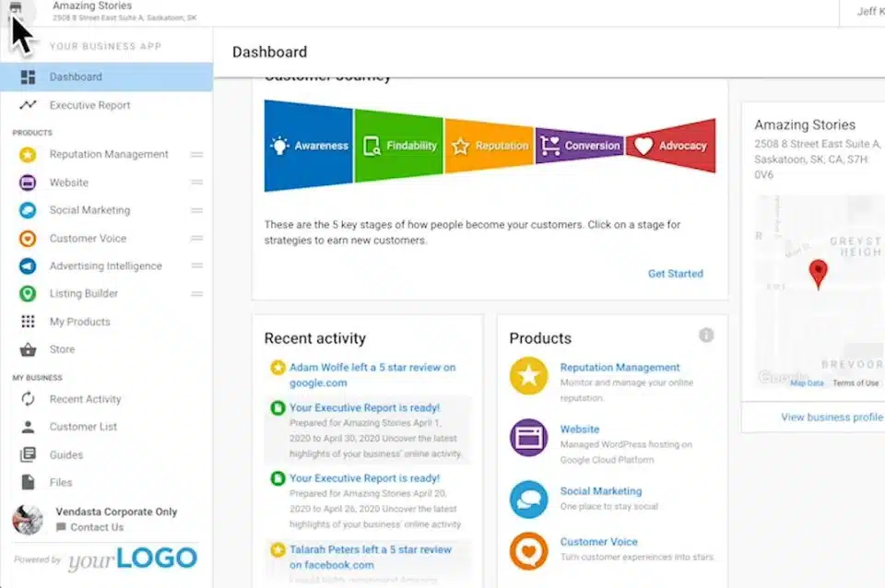
Task: Click the Listing Builder green icon
Action: pyautogui.click(x=25, y=293)
